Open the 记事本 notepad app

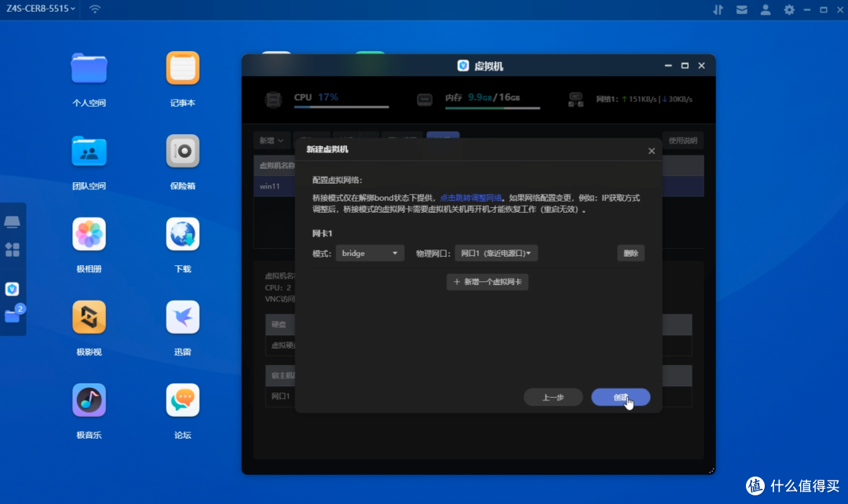pos(183,68)
